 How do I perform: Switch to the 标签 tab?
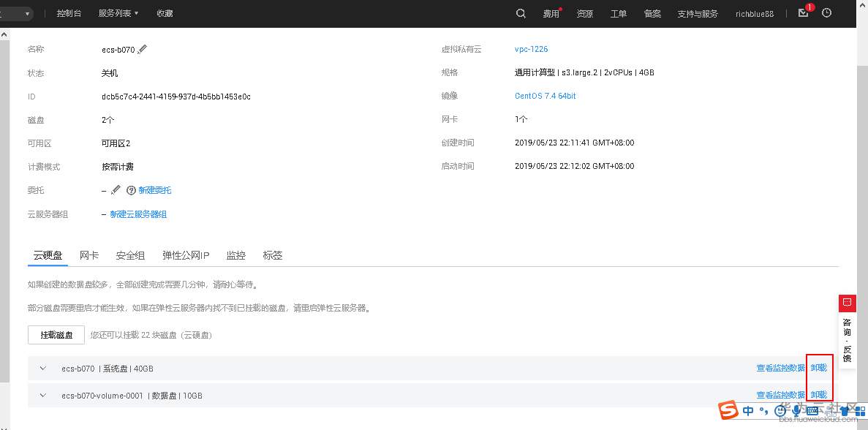pyautogui.click(x=272, y=255)
